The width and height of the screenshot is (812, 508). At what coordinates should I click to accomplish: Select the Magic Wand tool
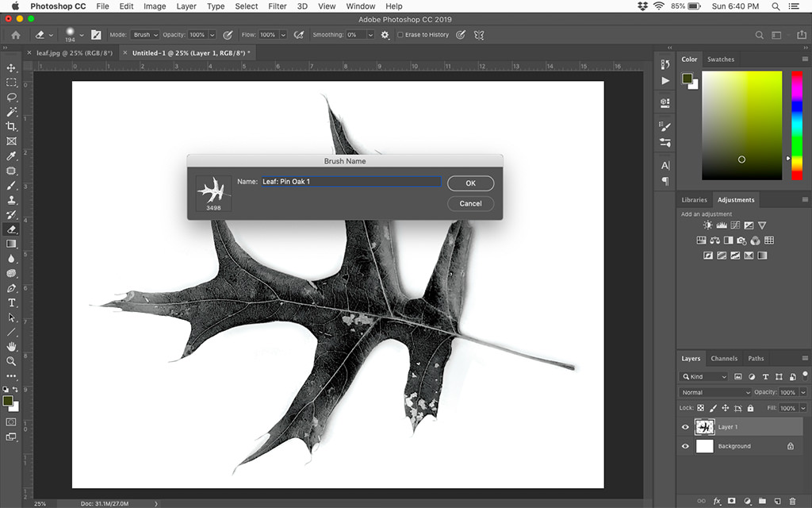(11, 111)
